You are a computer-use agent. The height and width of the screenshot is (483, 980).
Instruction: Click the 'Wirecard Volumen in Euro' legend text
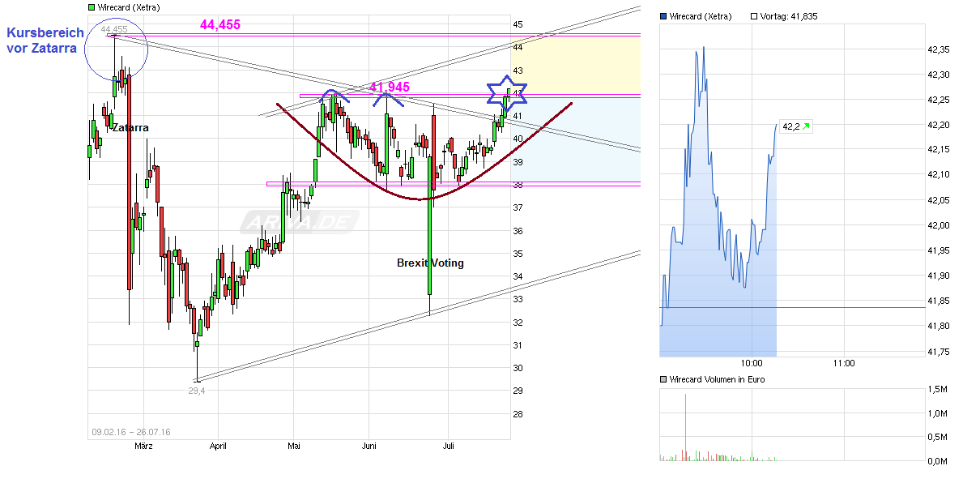coord(718,379)
